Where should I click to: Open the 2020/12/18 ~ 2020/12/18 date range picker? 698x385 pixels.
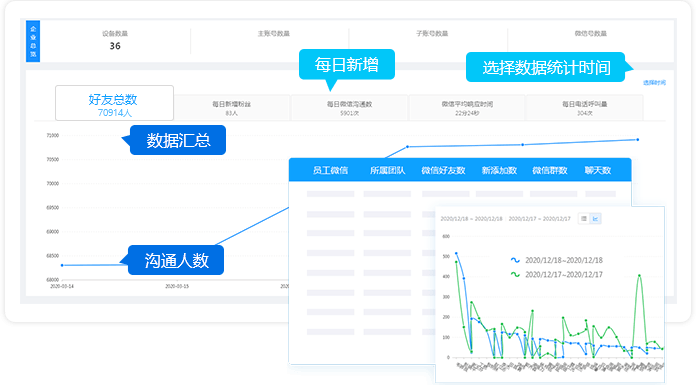(x=471, y=219)
